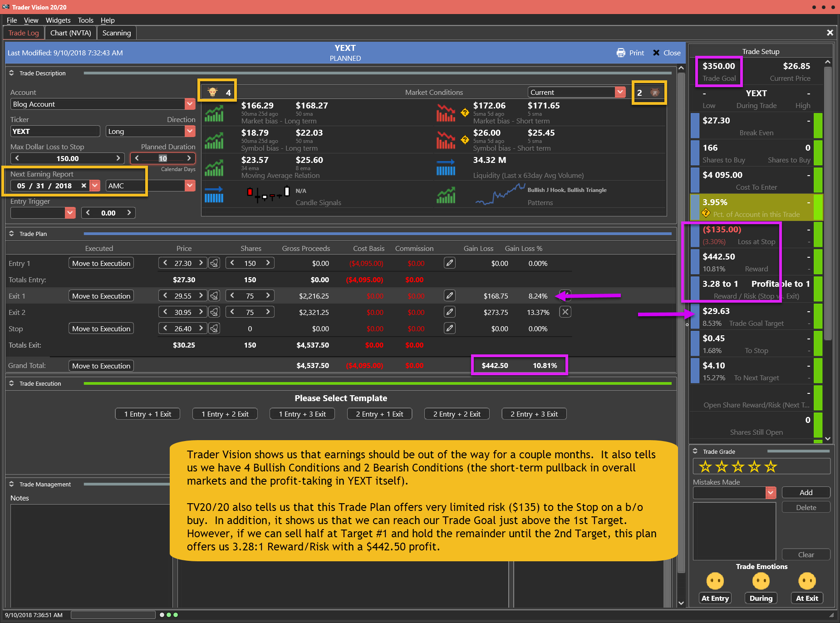This screenshot has height=623, width=840.
Task: Switch to the Scanning tab
Action: tap(116, 33)
